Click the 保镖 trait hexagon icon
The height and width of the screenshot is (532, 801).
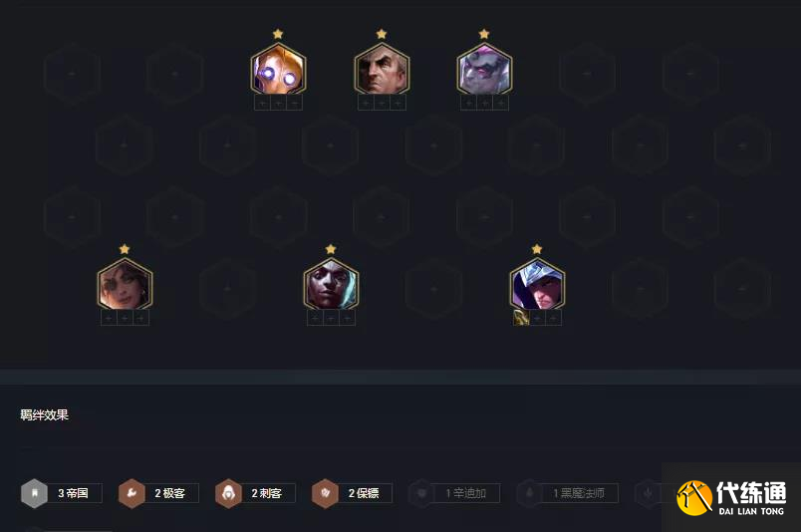pos(325,493)
